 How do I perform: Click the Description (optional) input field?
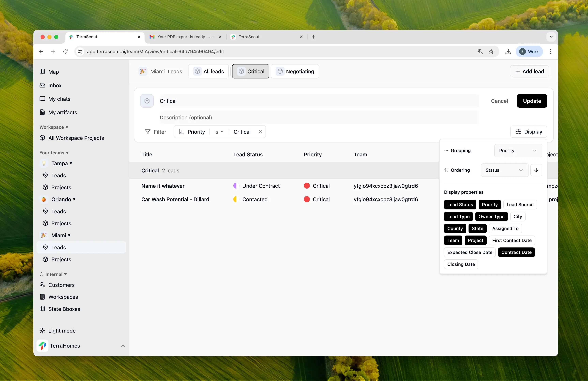pyautogui.click(x=319, y=118)
